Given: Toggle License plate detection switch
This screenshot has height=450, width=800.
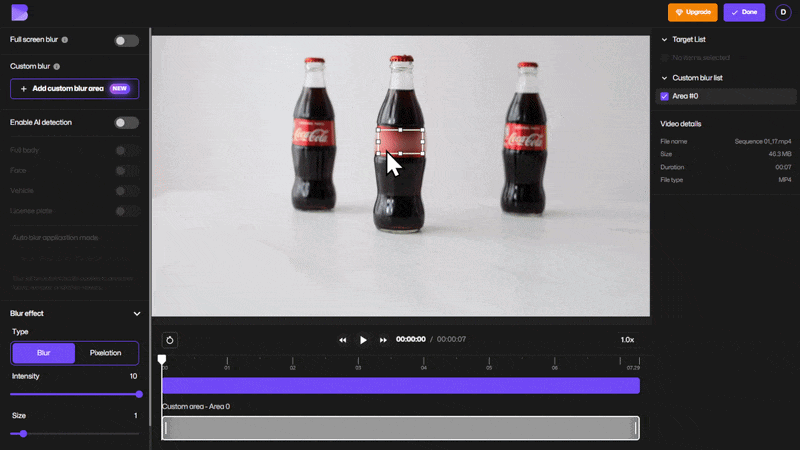Looking at the screenshot, I should (x=127, y=211).
